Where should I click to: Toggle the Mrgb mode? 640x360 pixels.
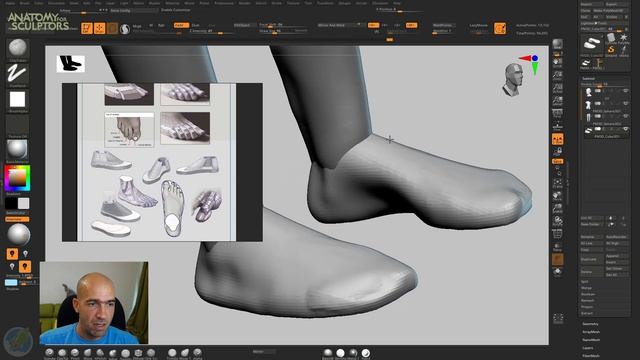137,26
